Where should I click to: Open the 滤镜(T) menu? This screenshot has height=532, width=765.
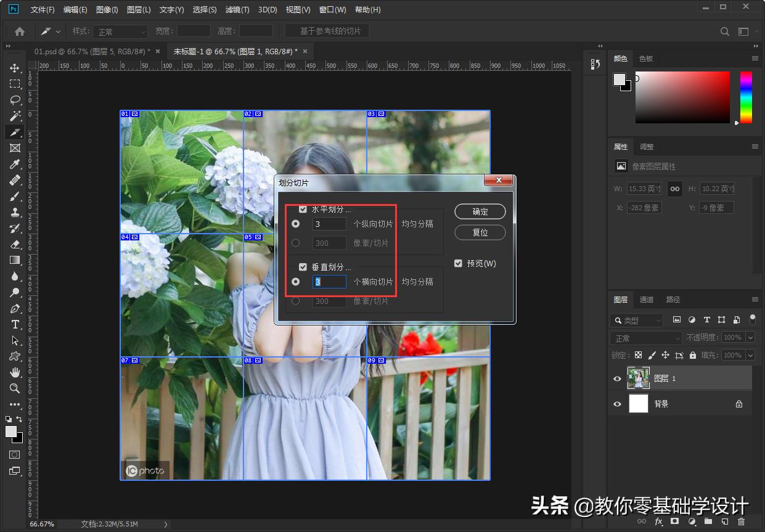click(237, 10)
